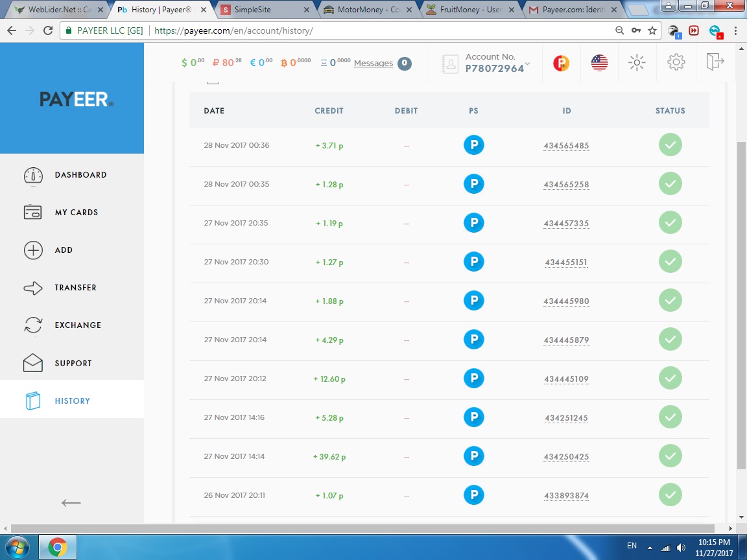Click the Transfer arrow icon
The width and height of the screenshot is (747, 560).
pyautogui.click(x=33, y=288)
